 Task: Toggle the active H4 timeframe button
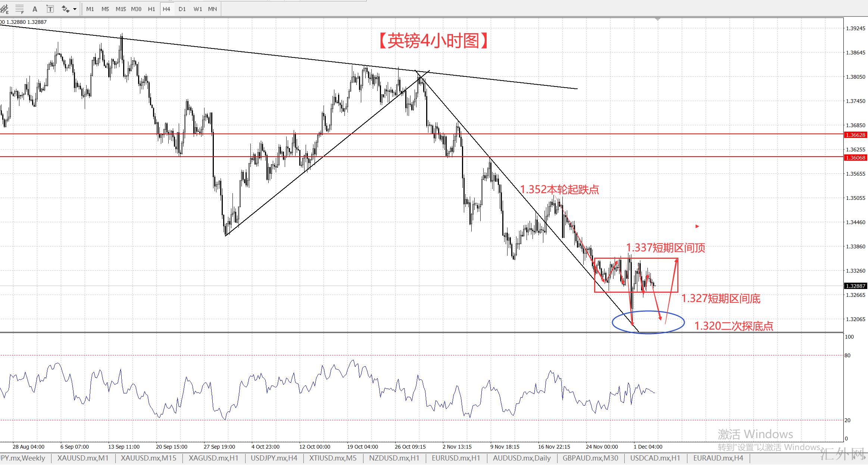coord(166,9)
